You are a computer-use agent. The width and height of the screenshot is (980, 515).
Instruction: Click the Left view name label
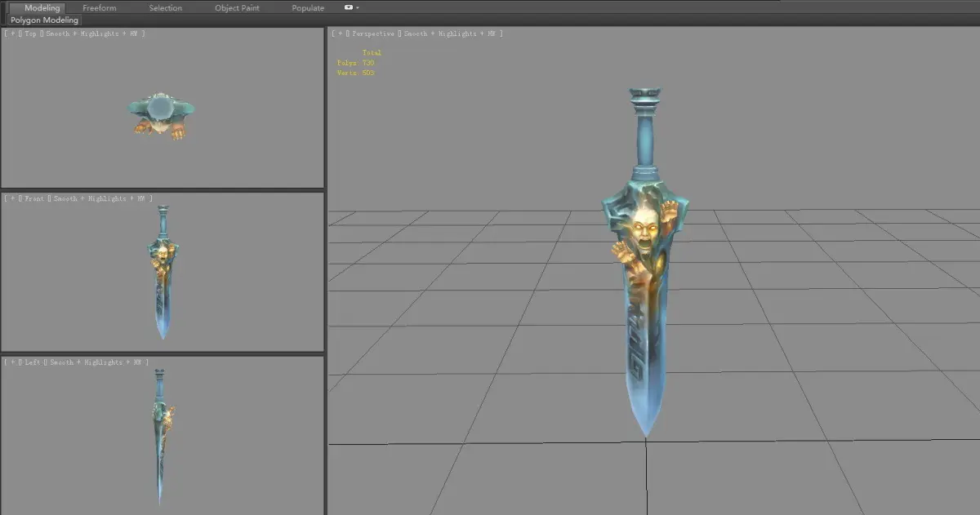(x=33, y=362)
